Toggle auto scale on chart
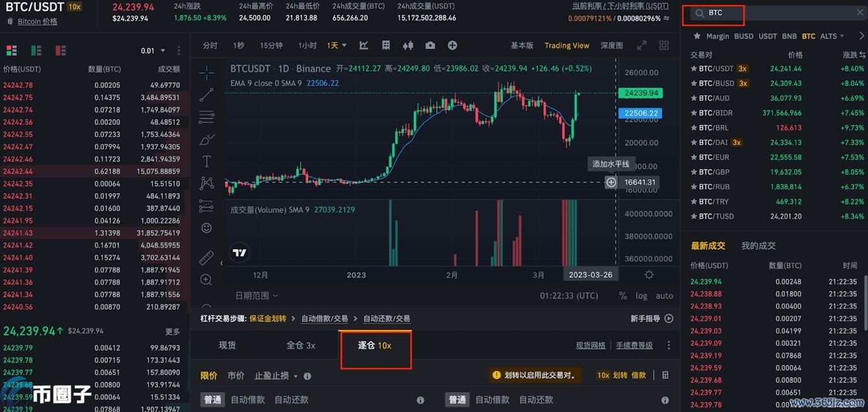The width and height of the screenshot is (868, 412). click(664, 295)
